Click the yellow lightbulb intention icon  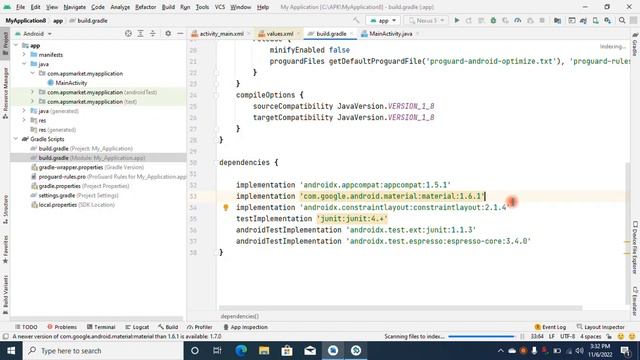click(226, 207)
